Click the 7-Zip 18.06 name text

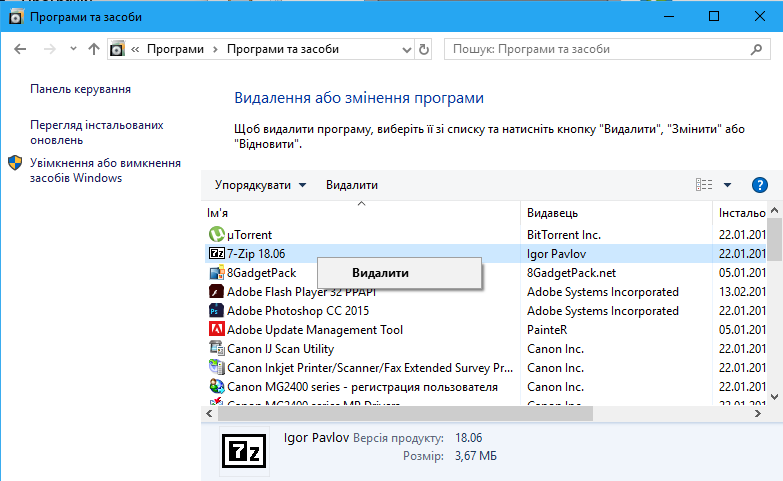[256, 254]
